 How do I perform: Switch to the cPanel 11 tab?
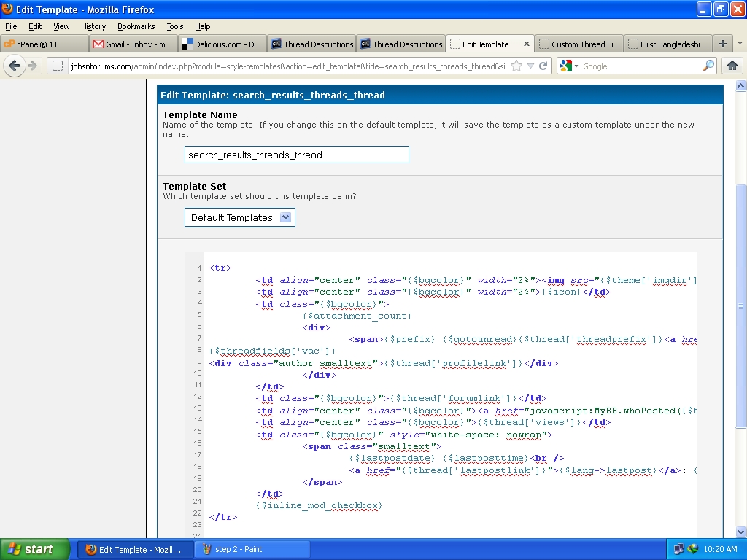coord(44,44)
